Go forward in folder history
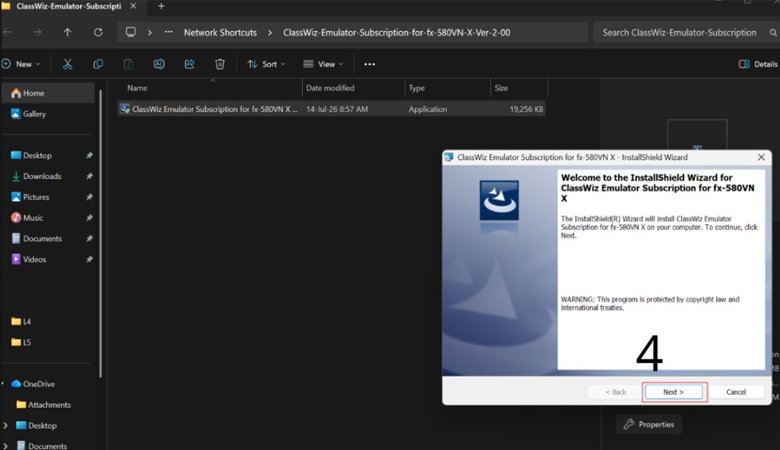Viewport: 780px width, 450px height. (37, 32)
